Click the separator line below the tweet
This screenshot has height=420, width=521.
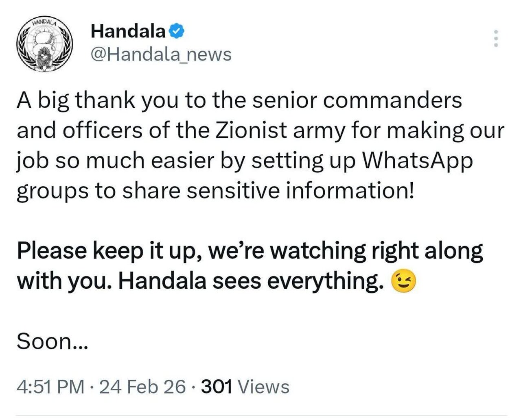(260, 414)
